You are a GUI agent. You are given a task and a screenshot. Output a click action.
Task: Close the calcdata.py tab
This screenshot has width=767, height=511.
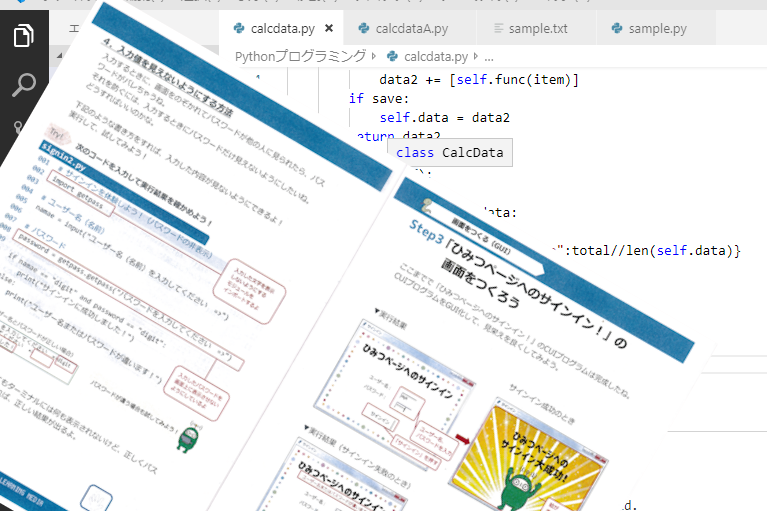coord(329,28)
